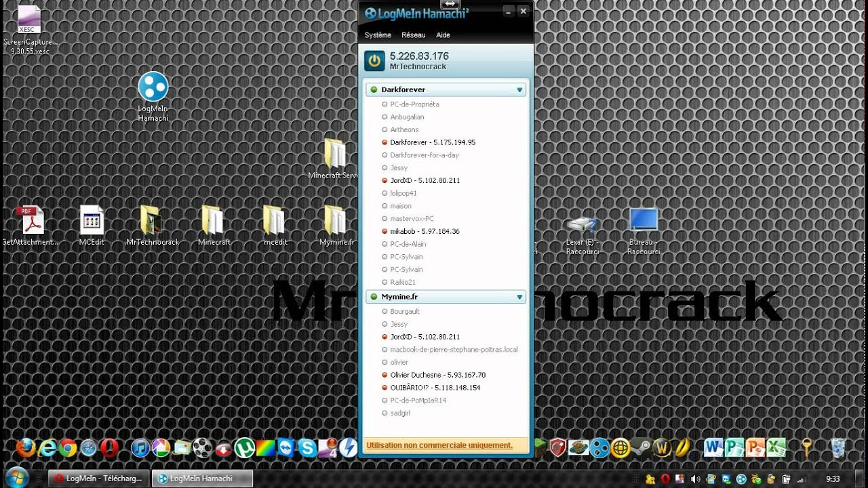Select peer Darkforever - 5.175.194.95
The image size is (868, 488).
[433, 142]
